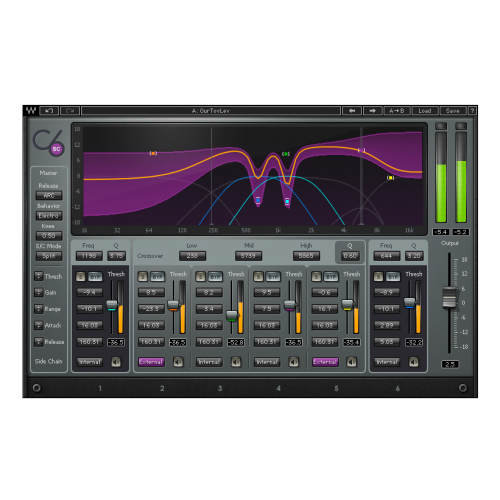Select the purple band node on the graph
Screen dimensions: 500x500
pyautogui.click(x=361, y=150)
